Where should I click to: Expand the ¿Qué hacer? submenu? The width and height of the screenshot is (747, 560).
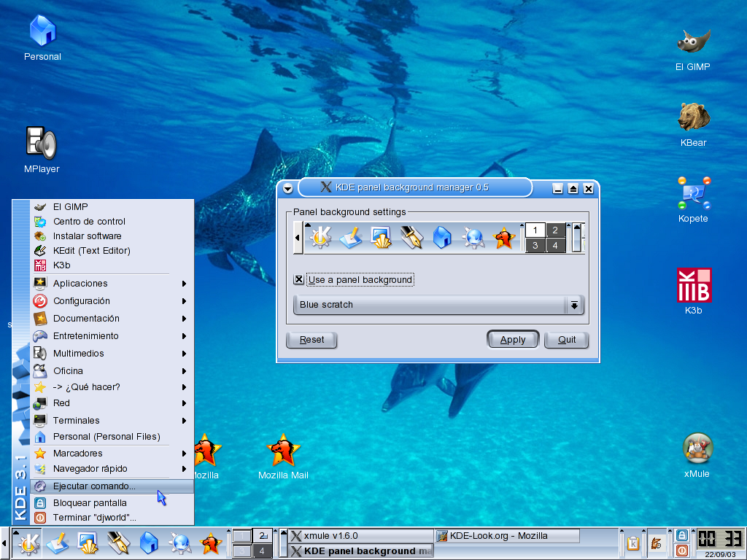[112, 387]
